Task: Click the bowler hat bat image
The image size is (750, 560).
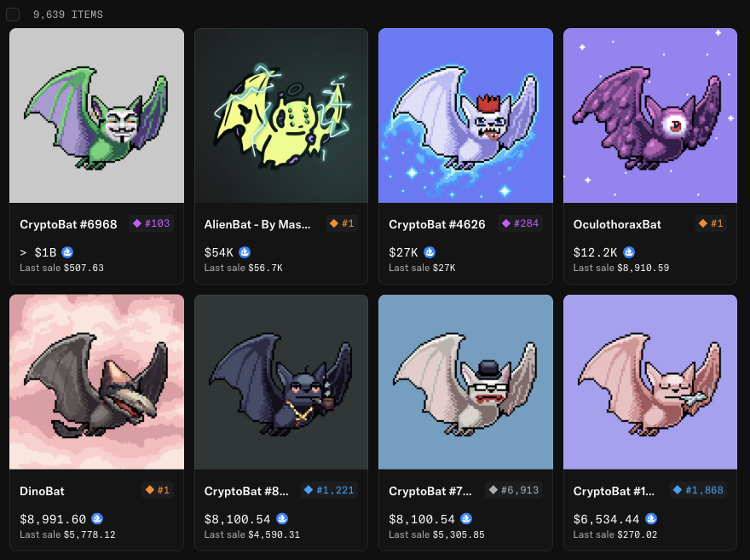Action: (x=465, y=382)
